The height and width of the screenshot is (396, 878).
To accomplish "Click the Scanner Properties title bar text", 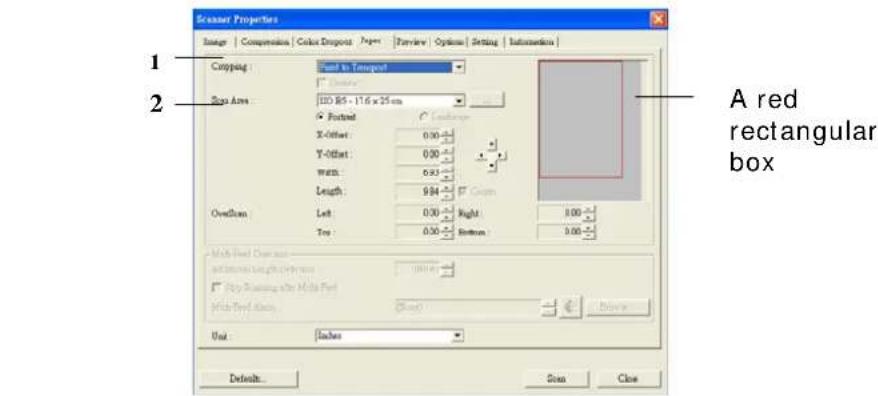I will 237,20.
